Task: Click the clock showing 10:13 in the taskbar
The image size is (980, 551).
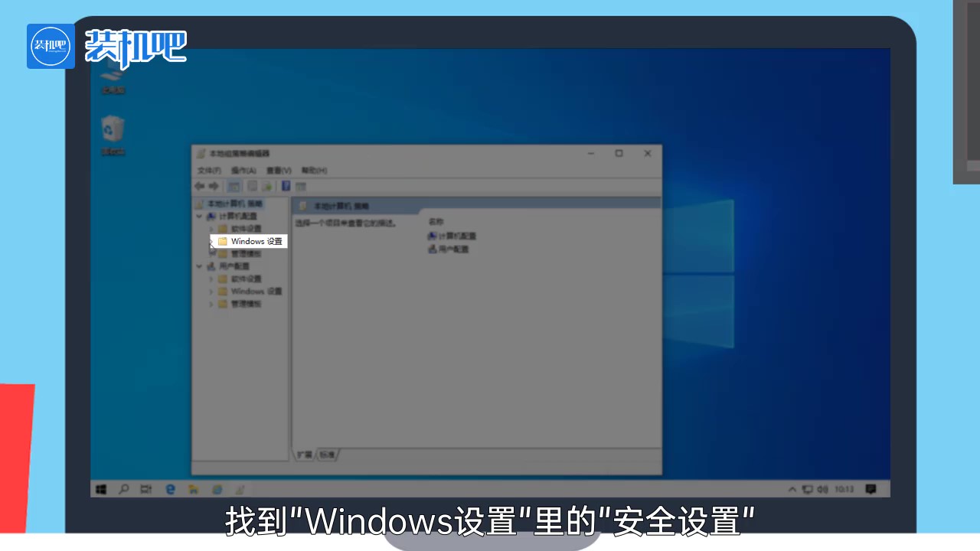Action: coord(845,488)
